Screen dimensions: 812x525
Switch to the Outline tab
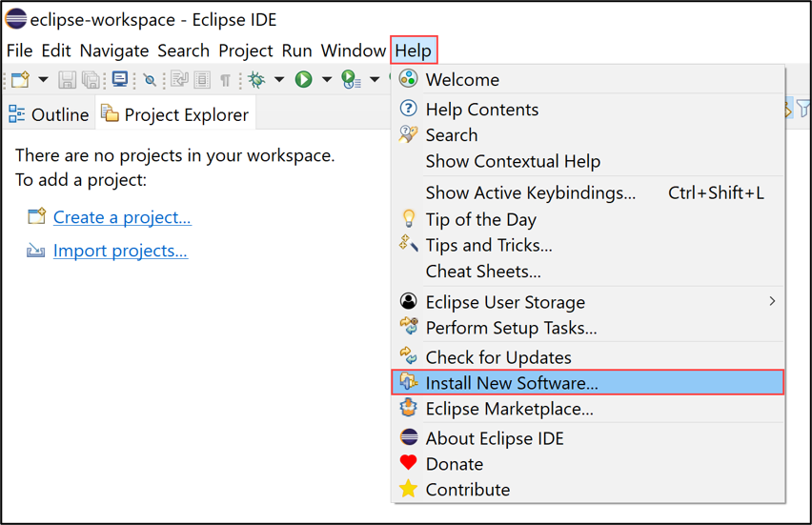point(50,114)
